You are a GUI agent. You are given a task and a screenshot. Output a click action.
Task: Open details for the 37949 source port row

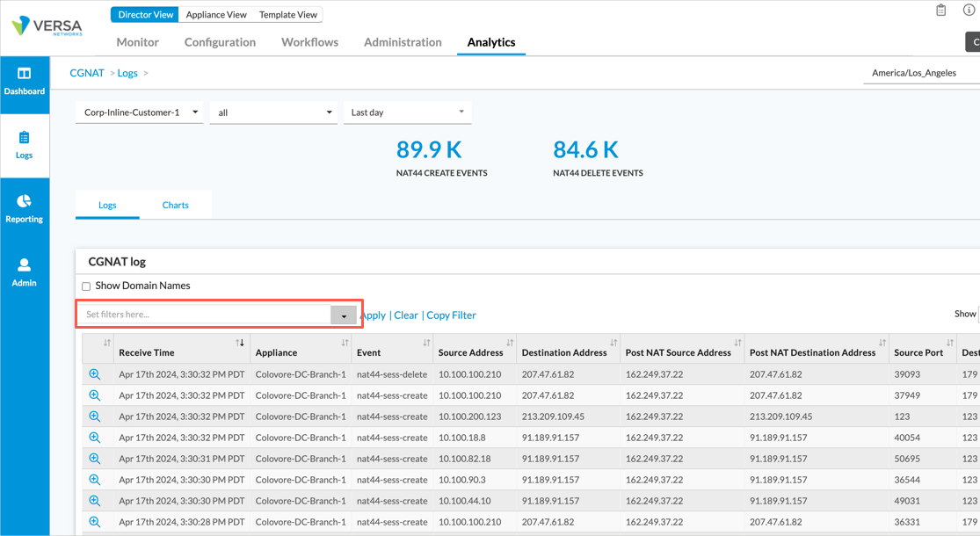pyautogui.click(x=94, y=395)
